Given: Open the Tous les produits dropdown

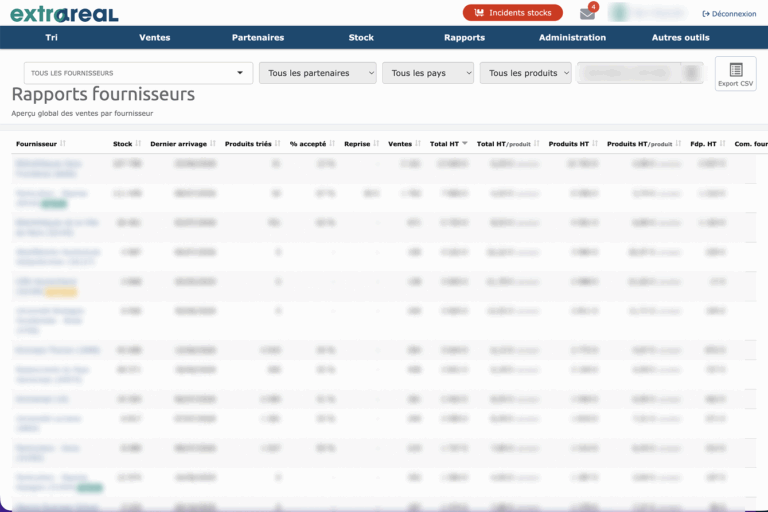Looking at the screenshot, I should 526,73.
